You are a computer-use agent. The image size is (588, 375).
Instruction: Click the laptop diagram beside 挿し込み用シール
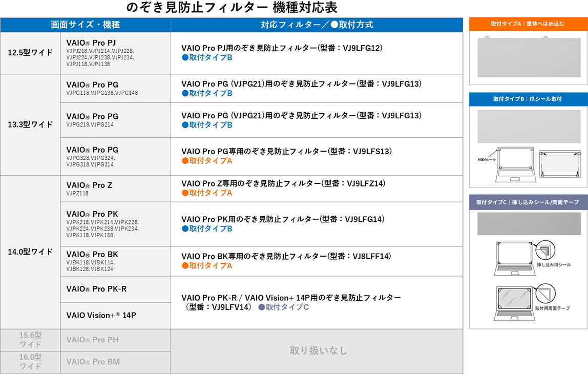(515, 258)
